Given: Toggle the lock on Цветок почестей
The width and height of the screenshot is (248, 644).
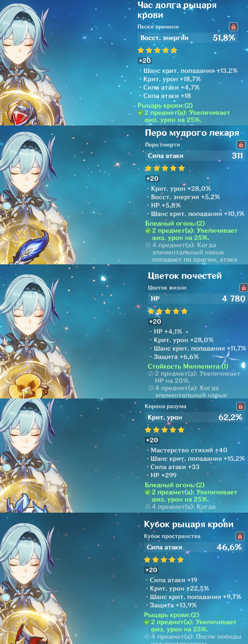Looking at the screenshot, I should (x=244, y=288).
